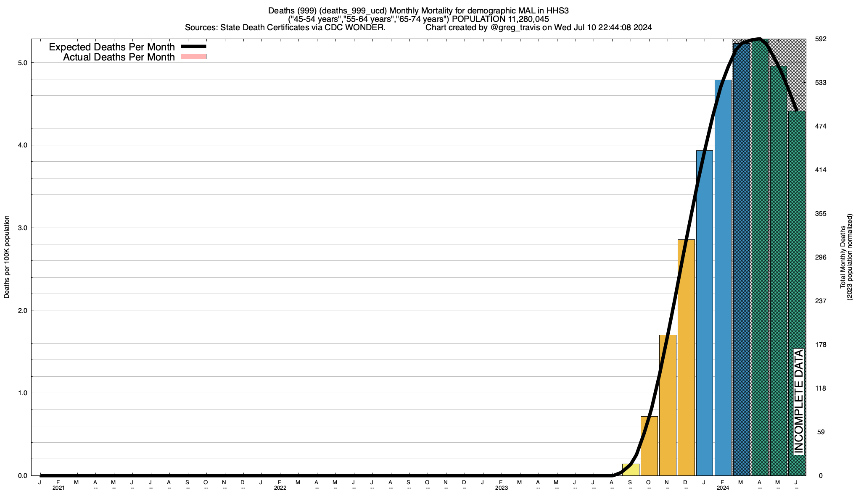Click the shortest orange bar for October 2023
Image resolution: width=861 pixels, height=504 pixels.
pos(649,446)
